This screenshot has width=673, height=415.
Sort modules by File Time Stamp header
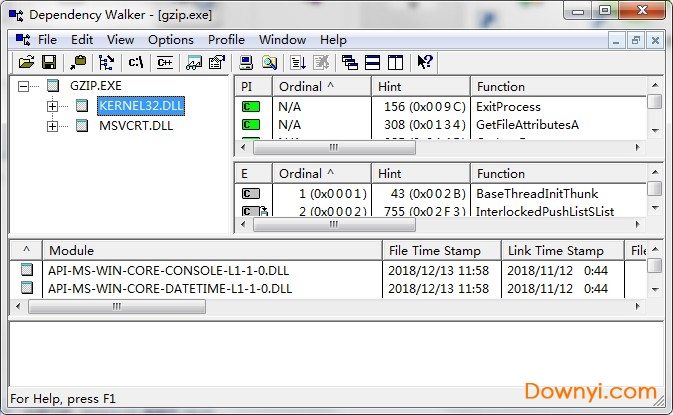pos(434,251)
